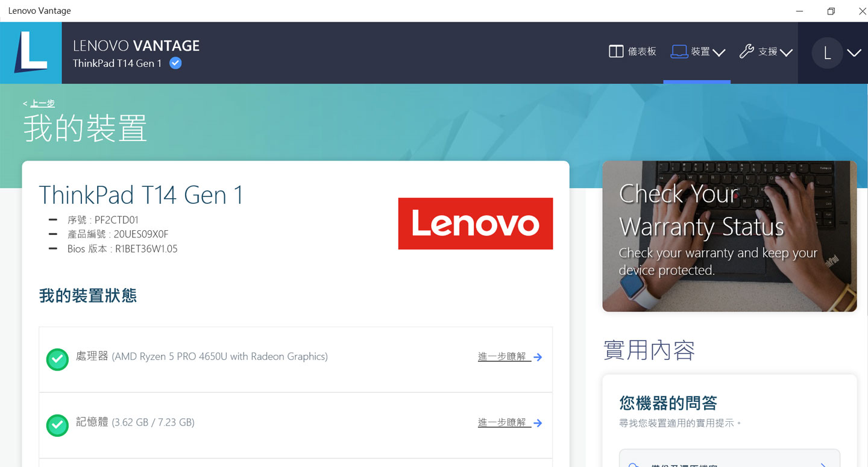This screenshot has height=467, width=868.
Task: Expand the 支援 dropdown chevron
Action: [786, 53]
